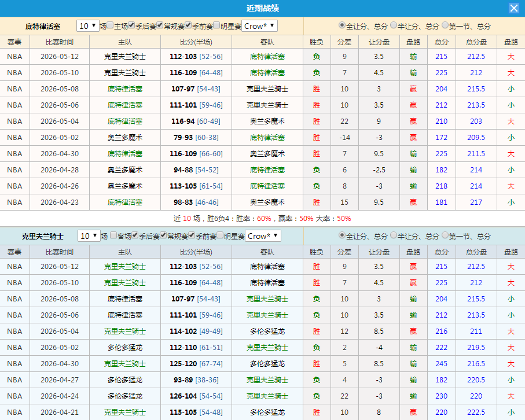Click 总分盘 value 209.5
The width and height of the screenshot is (525, 420).
(476, 138)
